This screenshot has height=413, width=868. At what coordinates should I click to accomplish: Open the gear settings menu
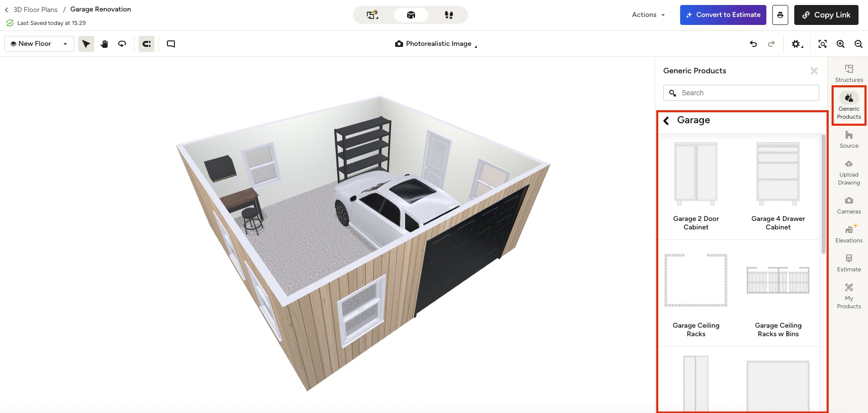click(x=797, y=44)
